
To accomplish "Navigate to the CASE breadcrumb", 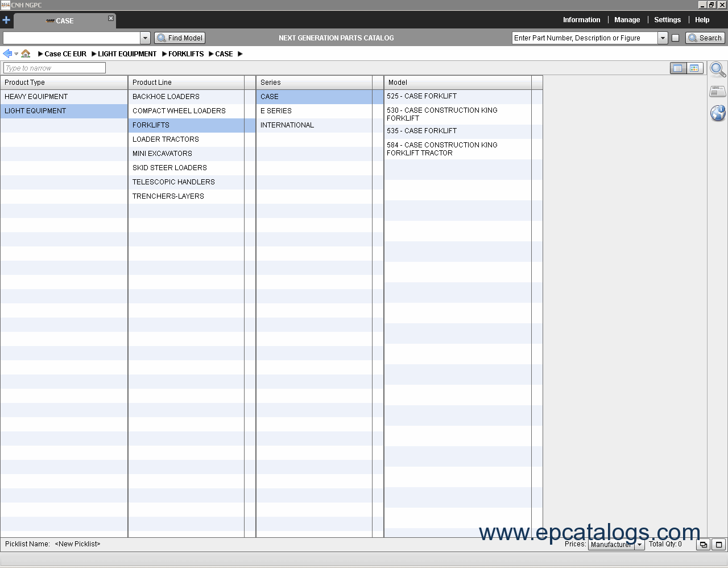I will [x=224, y=54].
